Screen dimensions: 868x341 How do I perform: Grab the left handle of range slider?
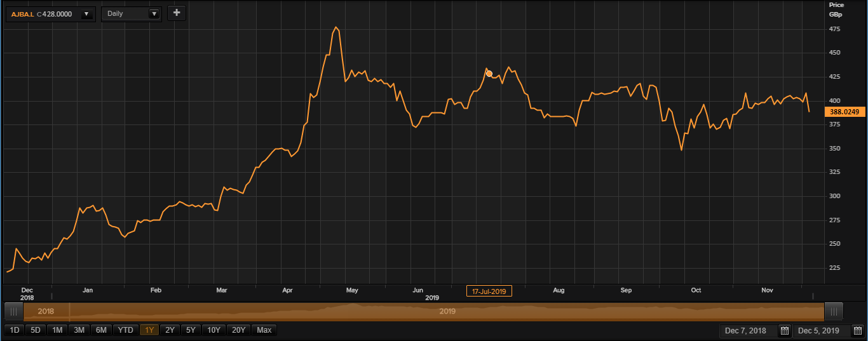click(x=14, y=312)
